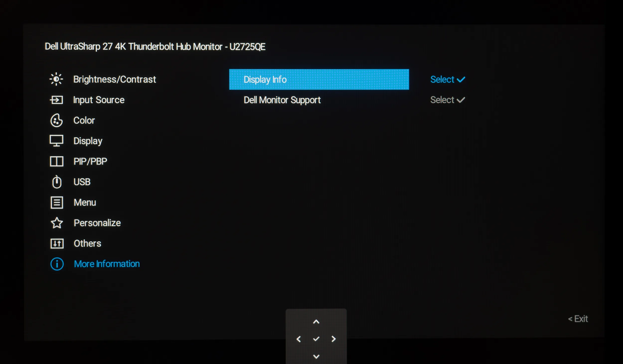This screenshot has height=364, width=623.
Task: Click Select next to Dell Monitor Support
Action: point(447,100)
